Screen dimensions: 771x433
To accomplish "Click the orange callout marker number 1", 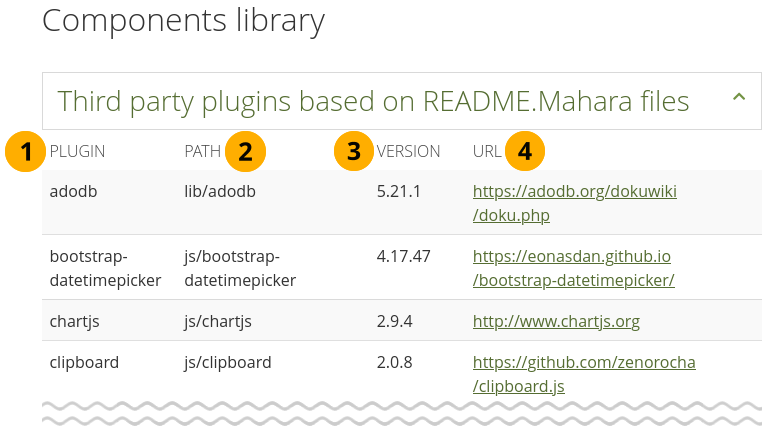I will 25,152.
